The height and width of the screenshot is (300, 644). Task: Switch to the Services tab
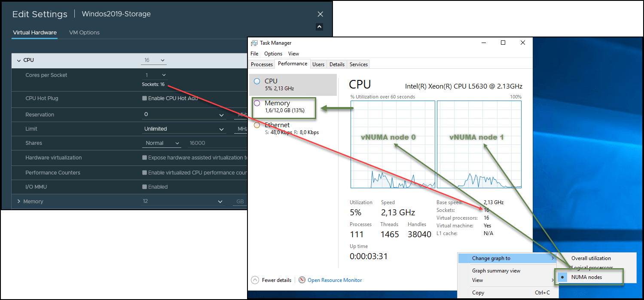pyautogui.click(x=359, y=64)
